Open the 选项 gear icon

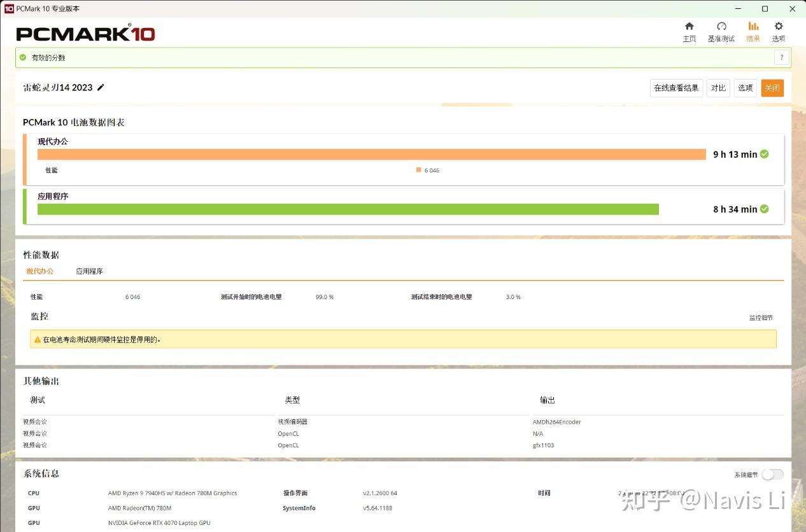[x=779, y=26]
